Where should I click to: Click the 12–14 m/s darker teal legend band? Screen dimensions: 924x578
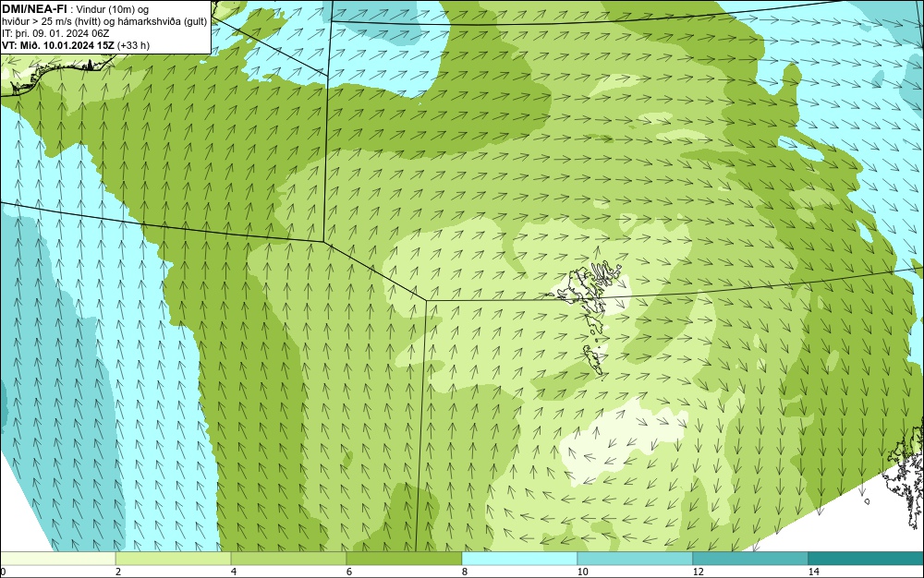[750, 558]
